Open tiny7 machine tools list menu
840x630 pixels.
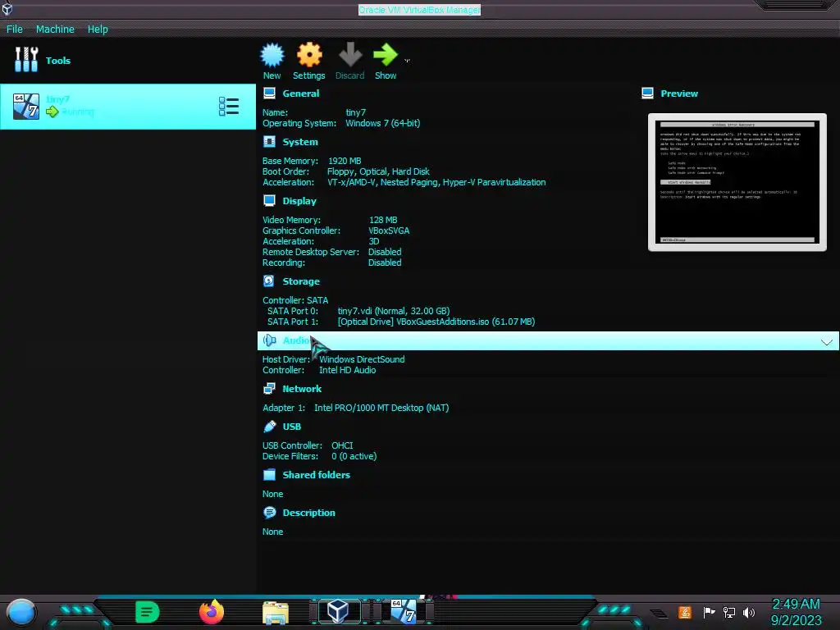tap(229, 106)
